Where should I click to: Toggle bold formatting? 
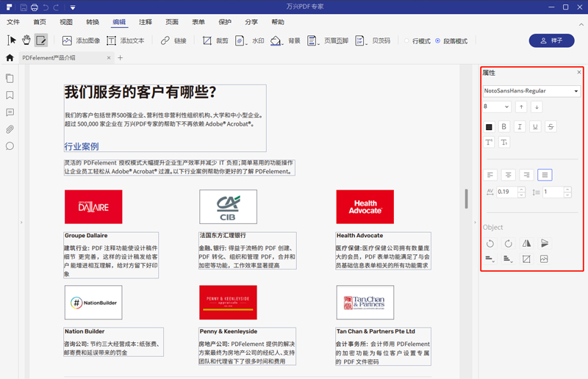pyautogui.click(x=504, y=127)
